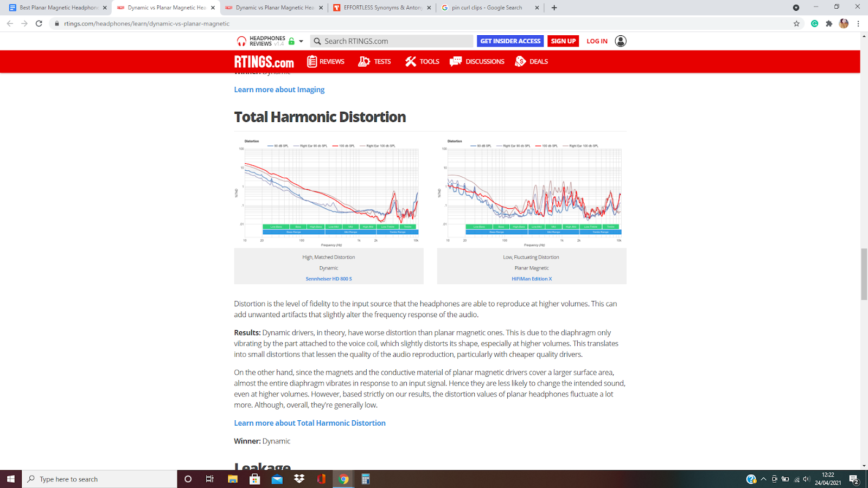Viewport: 868px width, 488px height.
Task: Open the Reviews menu in RTINGS navbar
Action: pyautogui.click(x=325, y=61)
